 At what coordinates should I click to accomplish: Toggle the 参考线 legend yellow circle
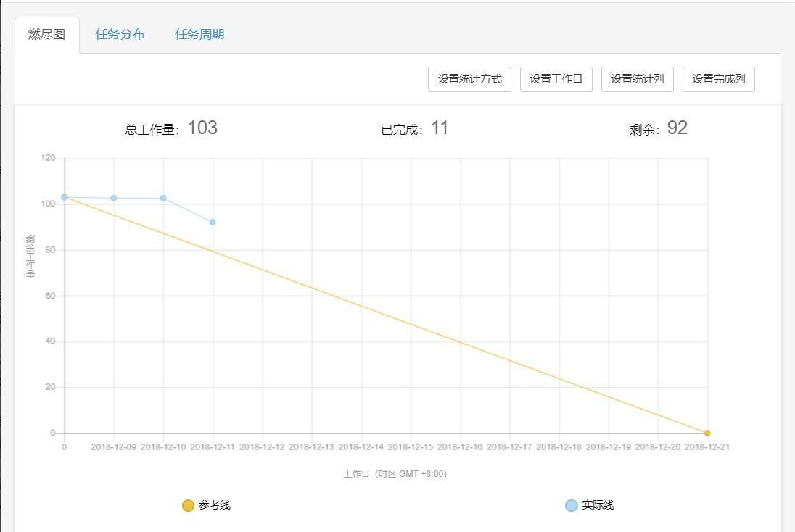click(188, 505)
